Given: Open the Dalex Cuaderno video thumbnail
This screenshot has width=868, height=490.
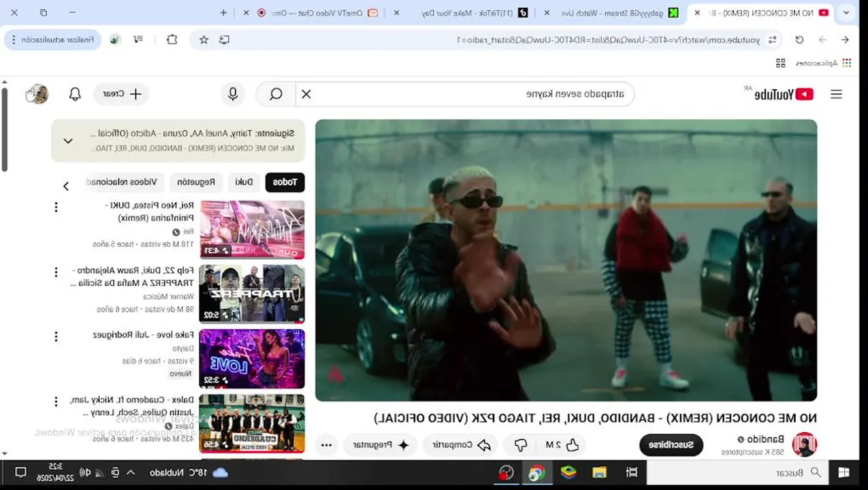Looking at the screenshot, I should click(x=252, y=423).
